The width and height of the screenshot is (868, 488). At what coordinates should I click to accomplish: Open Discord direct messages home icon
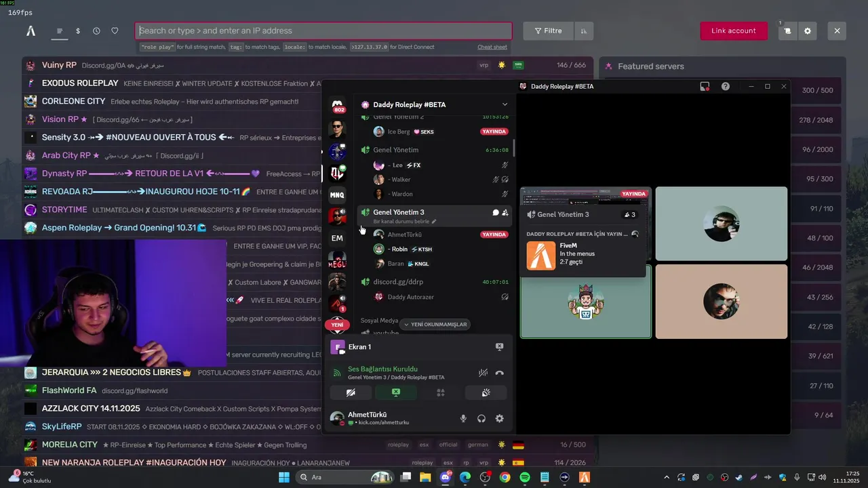(x=337, y=105)
